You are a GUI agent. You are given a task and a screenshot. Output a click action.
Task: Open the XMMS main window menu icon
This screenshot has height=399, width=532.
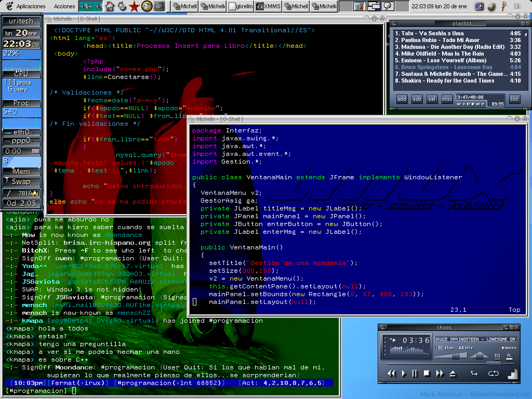tap(383, 327)
